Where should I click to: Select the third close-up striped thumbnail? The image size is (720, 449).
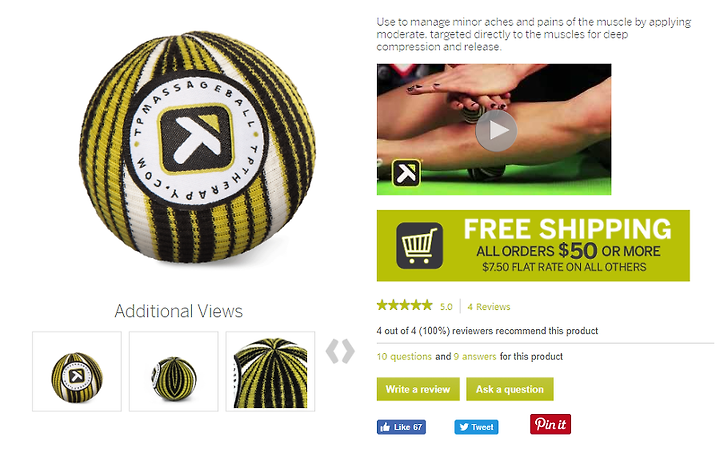pos(270,371)
